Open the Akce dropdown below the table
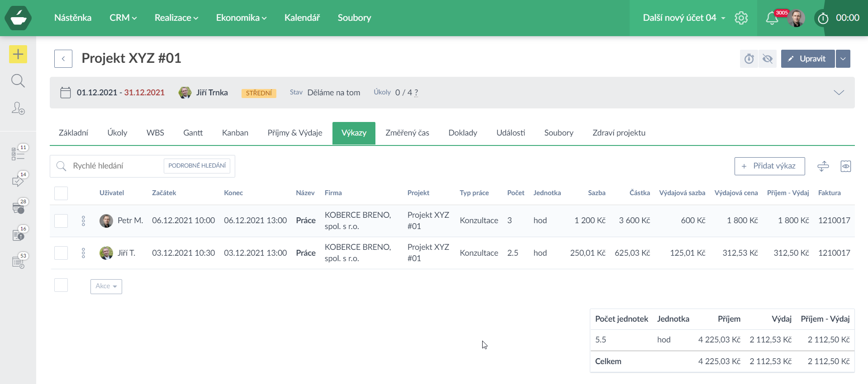 coord(106,286)
